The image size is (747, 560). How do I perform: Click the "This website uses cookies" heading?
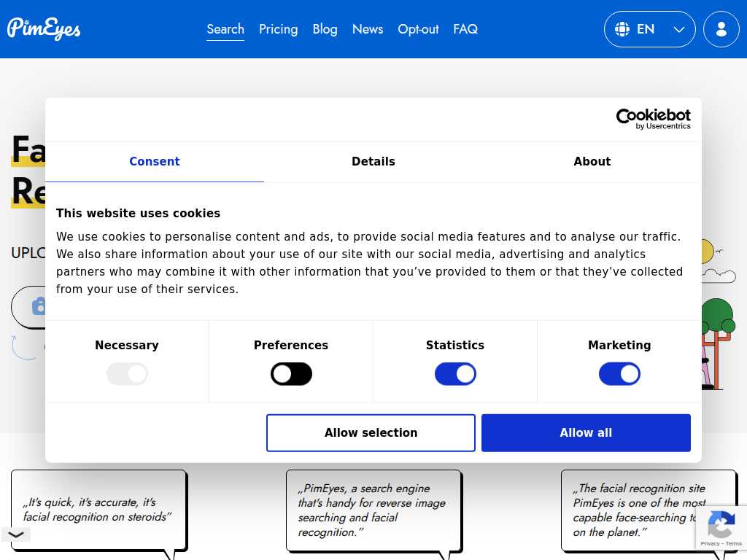[138, 214]
